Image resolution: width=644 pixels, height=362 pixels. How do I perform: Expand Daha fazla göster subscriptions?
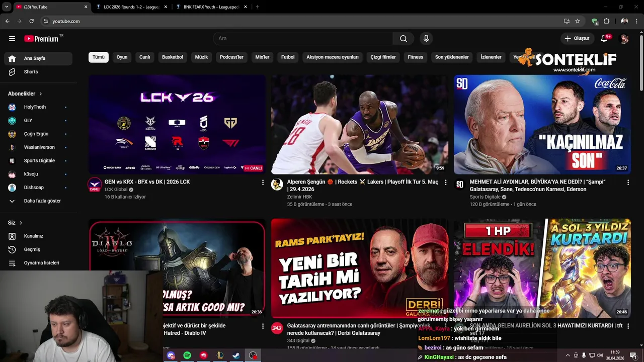[x=38, y=201]
